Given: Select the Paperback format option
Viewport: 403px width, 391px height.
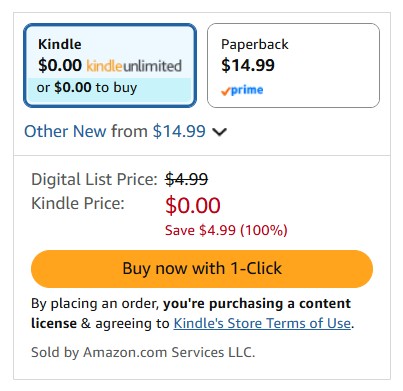Looking at the screenshot, I should 293,65.
